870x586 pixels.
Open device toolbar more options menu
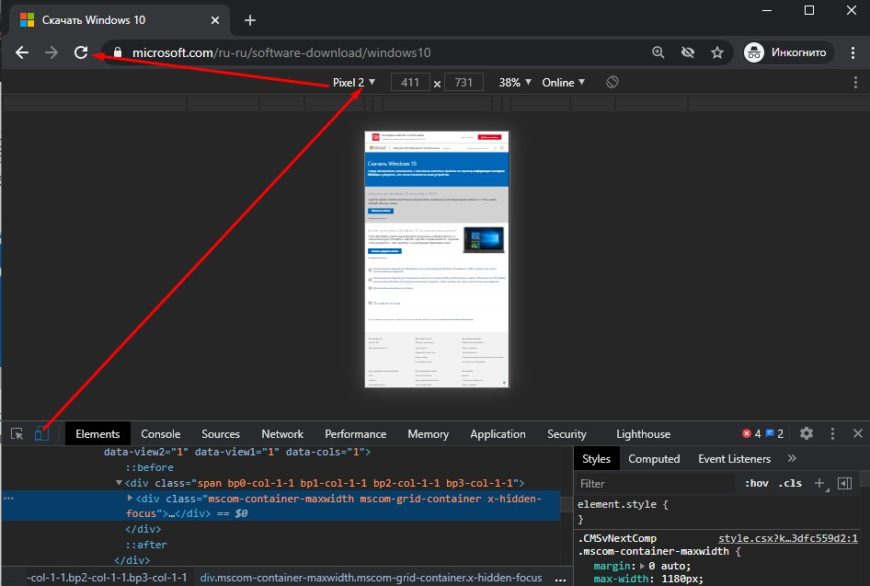click(x=856, y=83)
